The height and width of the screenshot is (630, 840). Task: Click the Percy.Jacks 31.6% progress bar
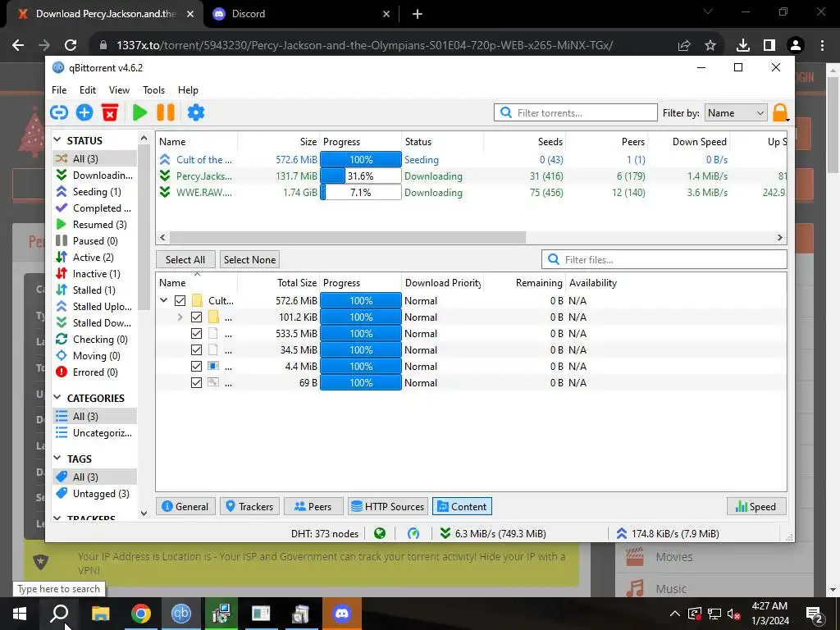[361, 176]
